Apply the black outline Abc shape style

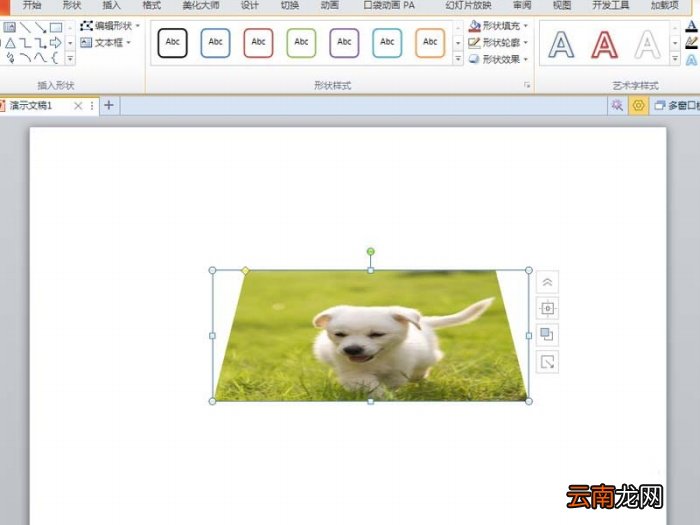point(172,43)
